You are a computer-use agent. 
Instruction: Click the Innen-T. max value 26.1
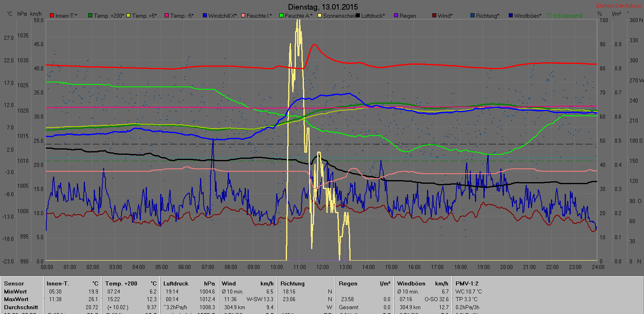pos(93,299)
